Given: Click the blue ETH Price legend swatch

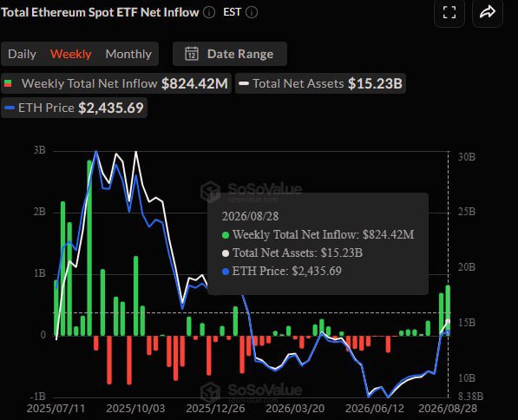Looking at the screenshot, I should [x=10, y=108].
